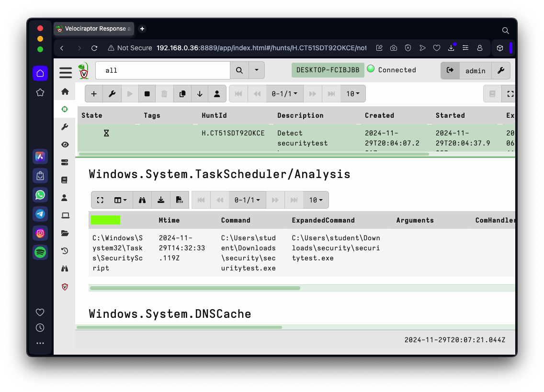544x392 pixels.
Task: Click the results table horizontal scrollbar
Action: pos(195,288)
